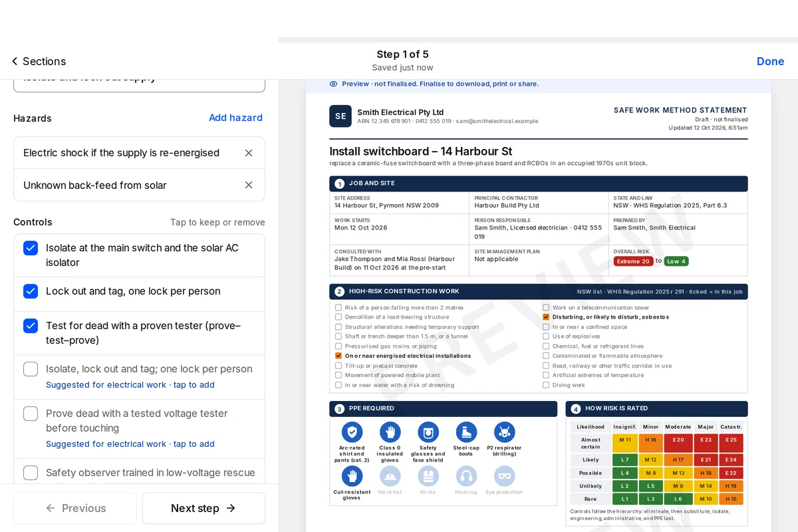Click the PPE Required section number badge

point(339,409)
